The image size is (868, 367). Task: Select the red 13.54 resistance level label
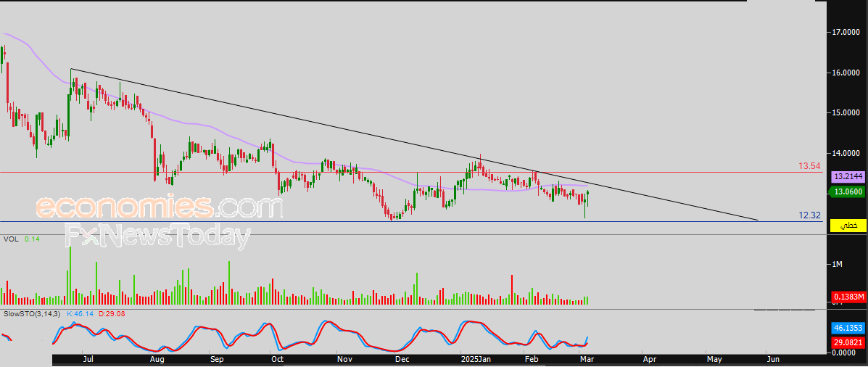pyautogui.click(x=809, y=165)
